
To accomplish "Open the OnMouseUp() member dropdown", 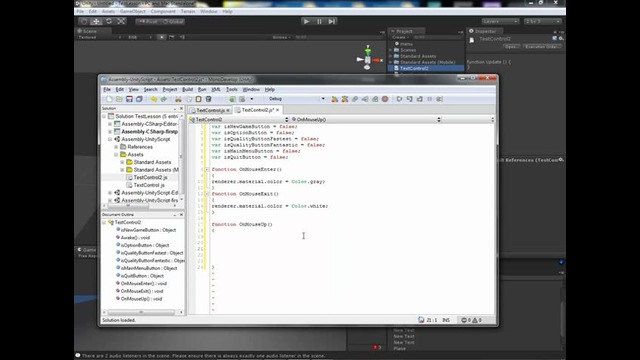I will pyautogui.click(x=366, y=120).
